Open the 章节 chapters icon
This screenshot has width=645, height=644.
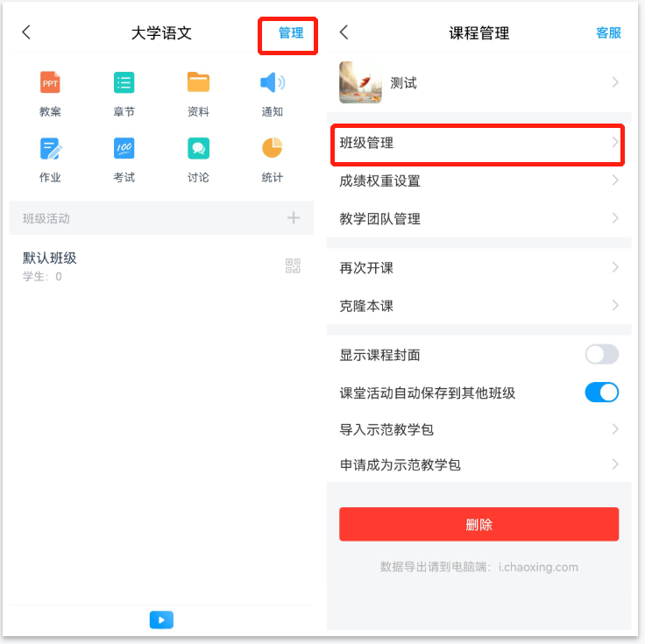point(124,82)
